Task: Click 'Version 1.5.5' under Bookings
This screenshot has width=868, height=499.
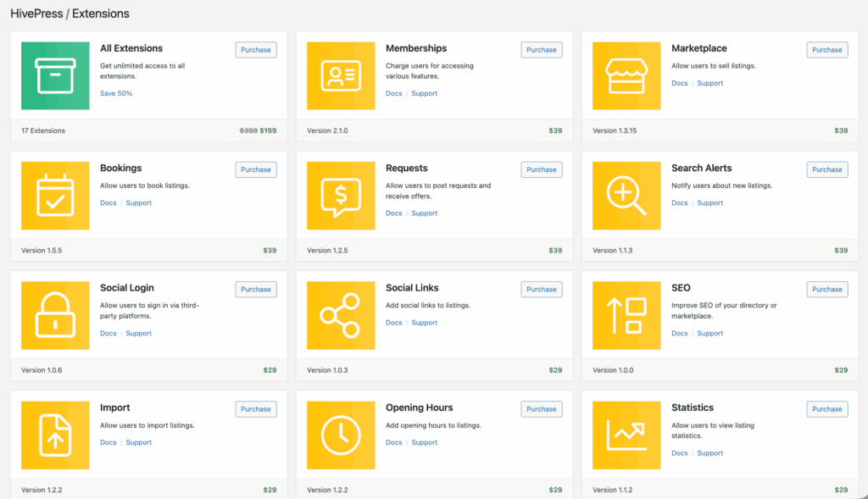Action: pos(42,251)
